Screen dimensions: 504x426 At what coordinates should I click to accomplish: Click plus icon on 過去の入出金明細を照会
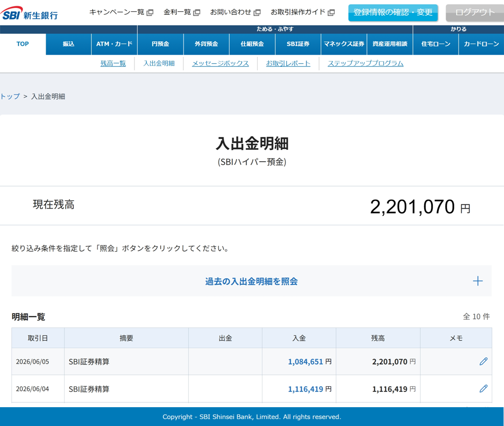click(478, 281)
